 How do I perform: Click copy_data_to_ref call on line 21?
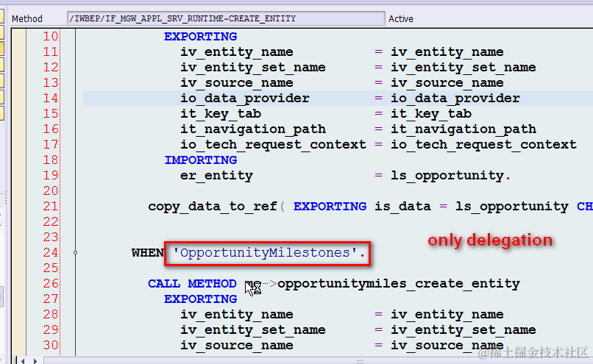(x=213, y=207)
